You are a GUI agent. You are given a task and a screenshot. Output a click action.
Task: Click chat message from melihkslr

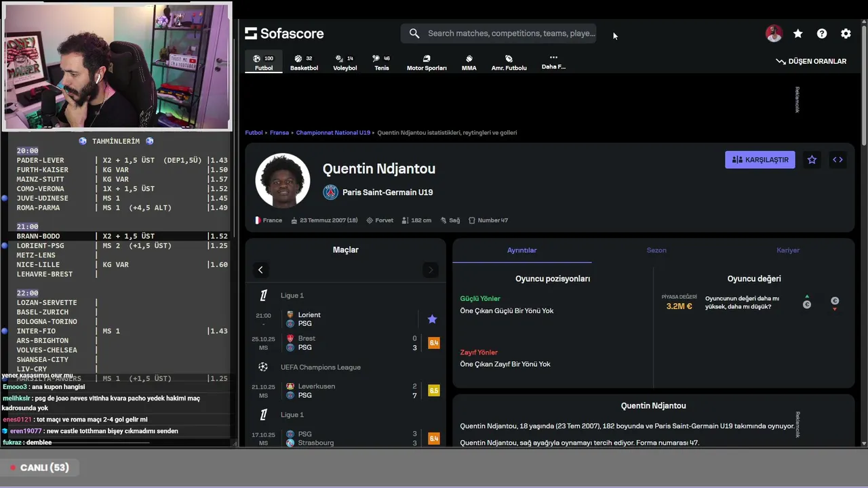[x=102, y=403]
